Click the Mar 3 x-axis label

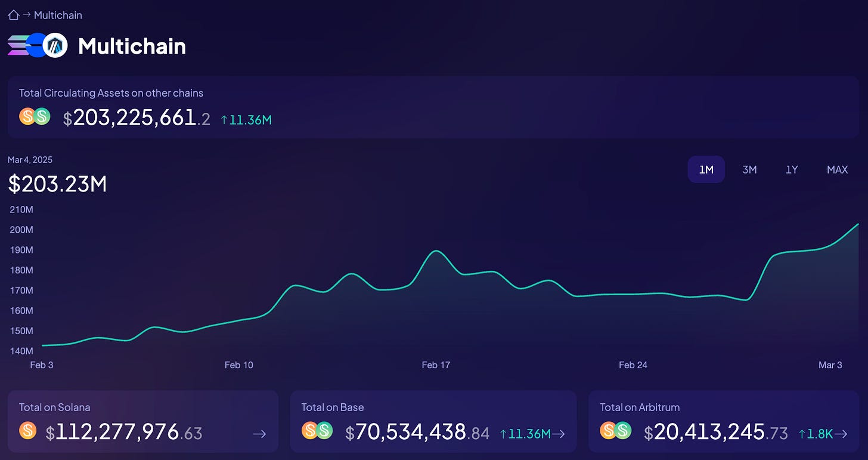pyautogui.click(x=830, y=365)
